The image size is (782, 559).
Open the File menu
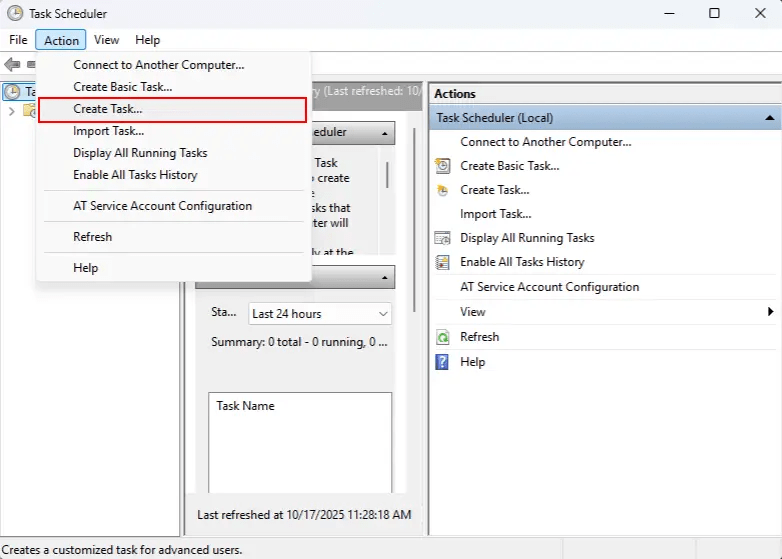(18, 40)
